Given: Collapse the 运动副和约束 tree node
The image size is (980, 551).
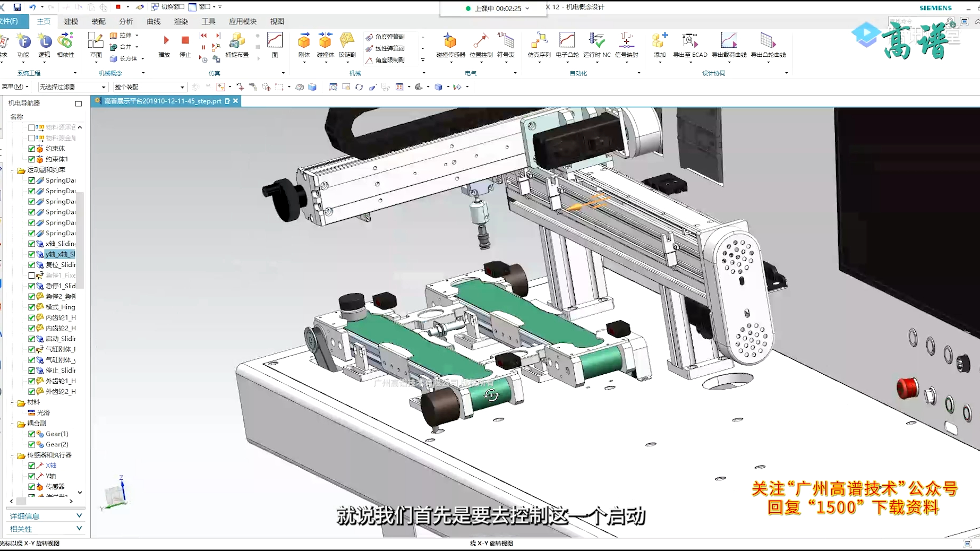Looking at the screenshot, I should (13, 169).
